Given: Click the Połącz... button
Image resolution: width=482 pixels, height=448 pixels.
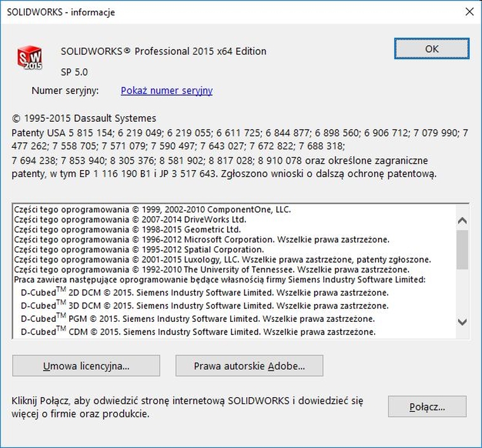Looking at the screenshot, I should click(427, 407).
